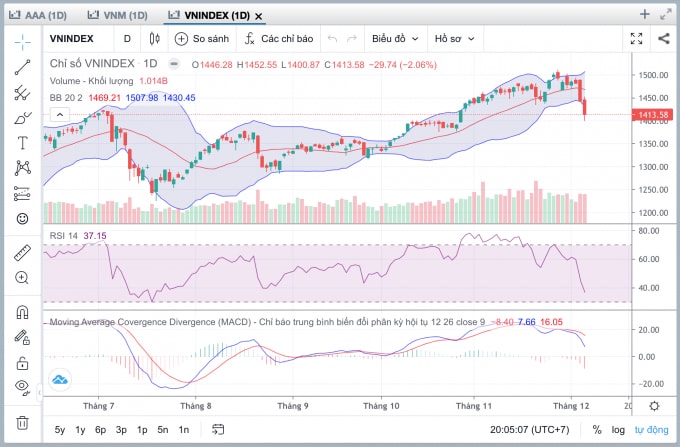Toggle stay in drawing mode
Screen dimensions: 680x447
pyautogui.click(x=23, y=337)
